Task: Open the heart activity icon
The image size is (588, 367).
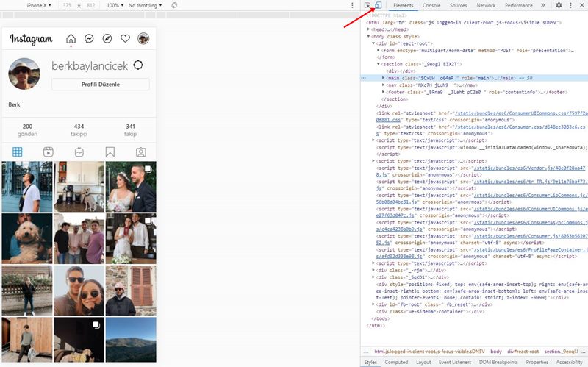Action: [125, 39]
